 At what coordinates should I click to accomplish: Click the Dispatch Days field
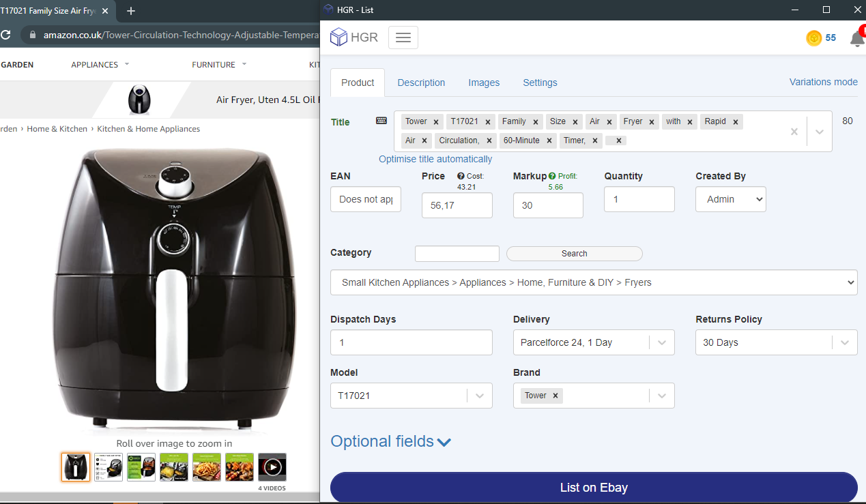[x=412, y=342]
